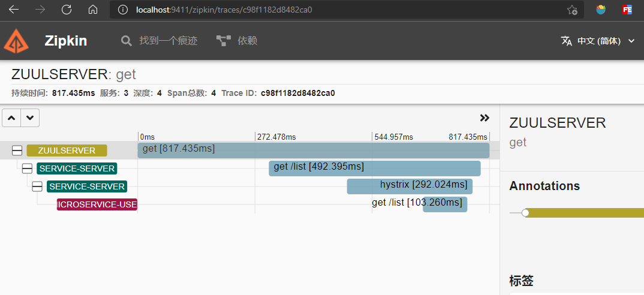Click the double-arrow panel collapse icon
This screenshot has height=295, width=644.
pos(484,118)
